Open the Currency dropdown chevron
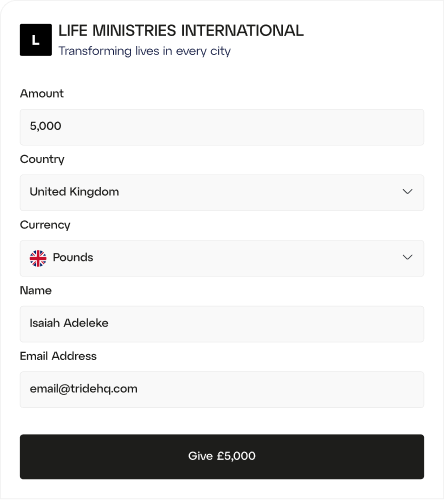444x500 pixels. pos(407,257)
